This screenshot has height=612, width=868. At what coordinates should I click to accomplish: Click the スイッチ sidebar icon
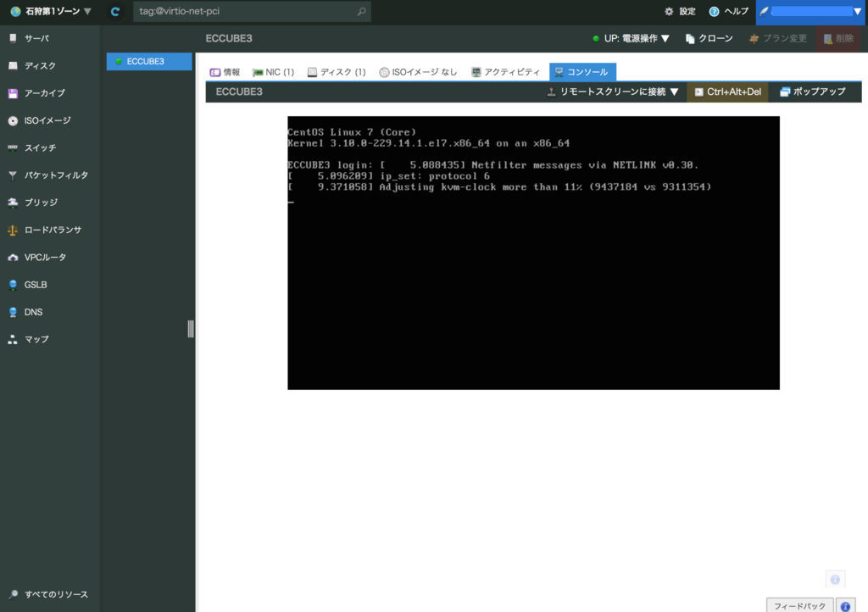tap(13, 147)
